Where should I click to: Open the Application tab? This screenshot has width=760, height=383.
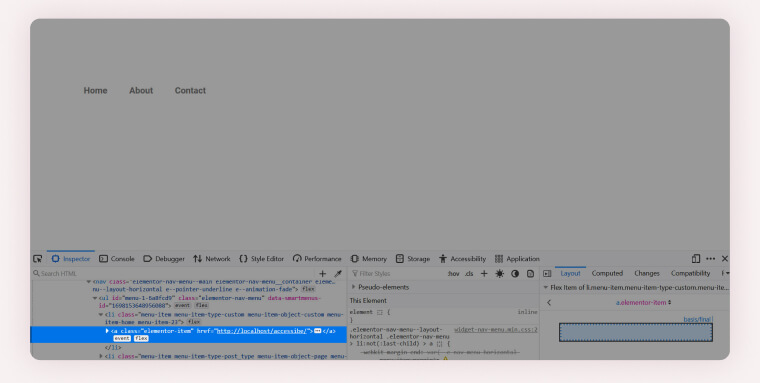click(x=517, y=258)
